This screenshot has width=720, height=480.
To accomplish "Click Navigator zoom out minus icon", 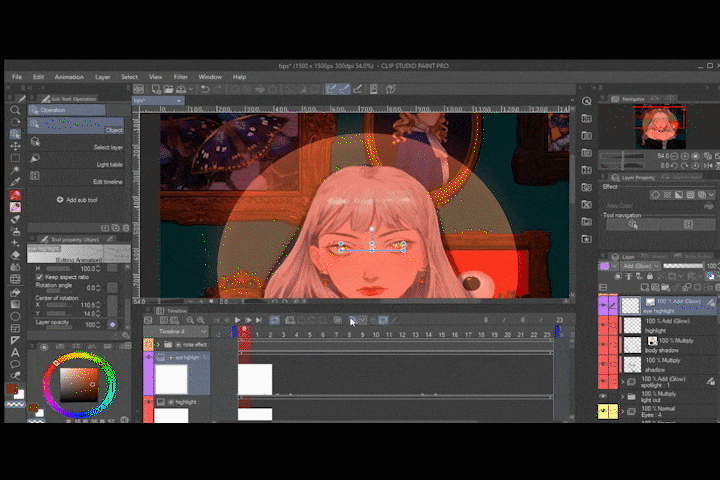I will click(674, 156).
